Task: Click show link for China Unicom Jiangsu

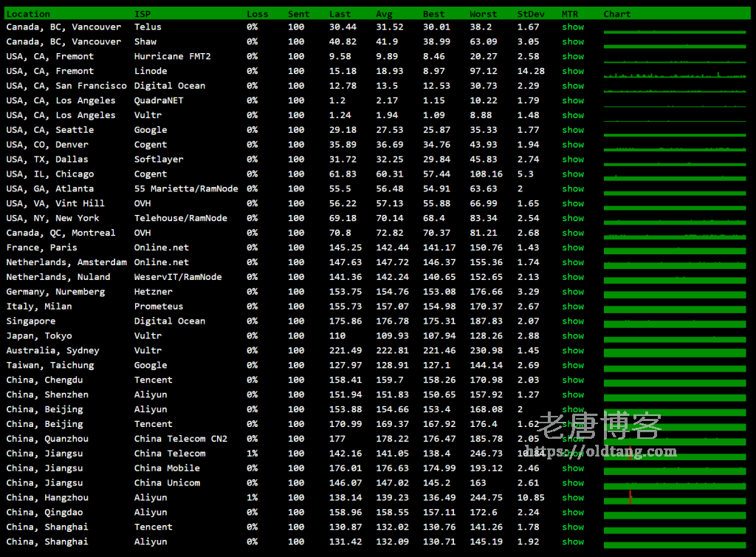Action: pyautogui.click(x=572, y=483)
